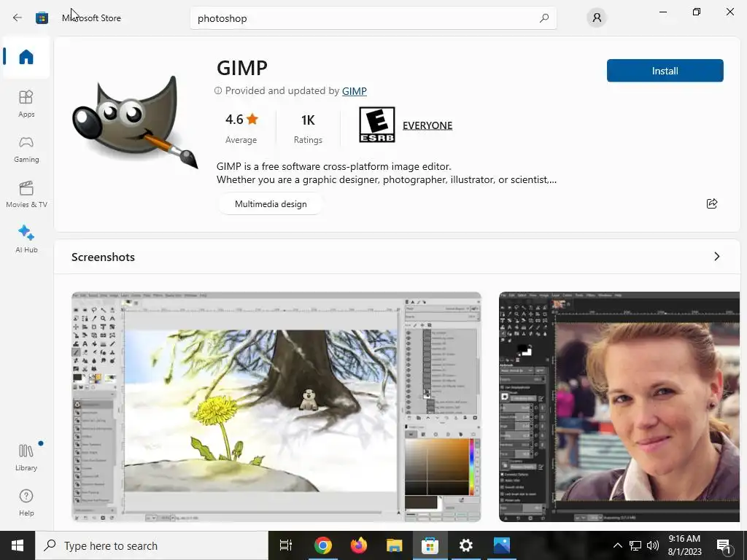Click the Microsoft Store taskbar icon
The height and width of the screenshot is (560, 747).
pyautogui.click(x=430, y=545)
